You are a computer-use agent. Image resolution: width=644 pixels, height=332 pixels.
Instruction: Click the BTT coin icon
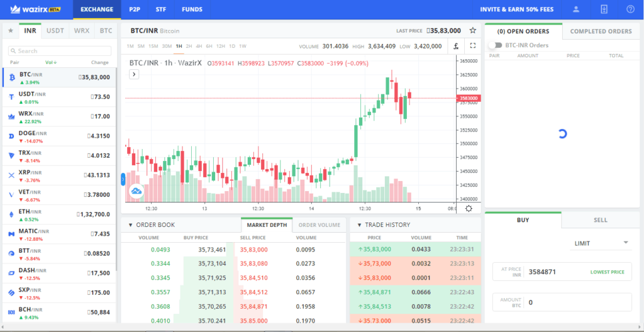coord(11,254)
